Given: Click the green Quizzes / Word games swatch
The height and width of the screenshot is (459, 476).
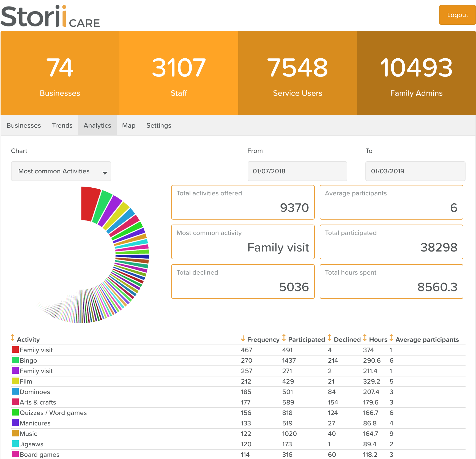Looking at the screenshot, I should click(x=15, y=412).
